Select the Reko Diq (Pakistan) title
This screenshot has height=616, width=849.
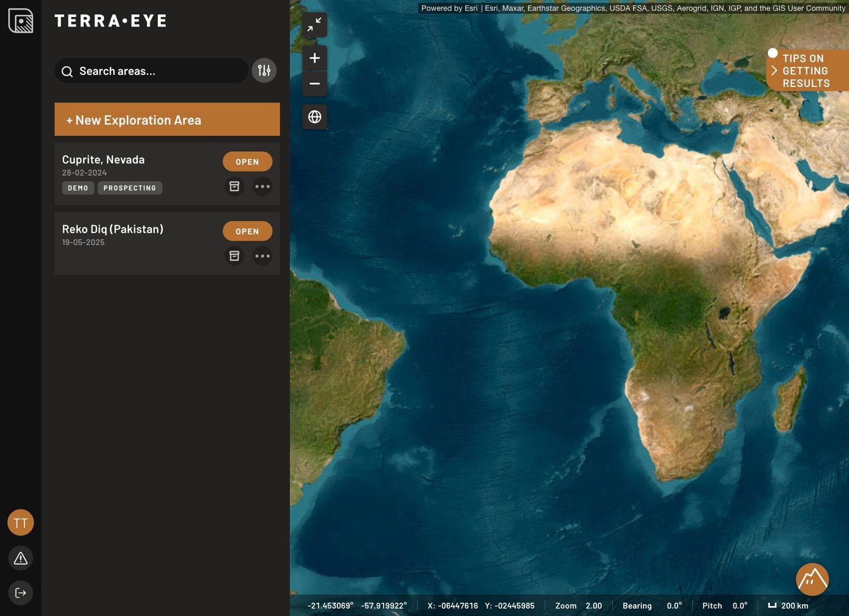(112, 229)
